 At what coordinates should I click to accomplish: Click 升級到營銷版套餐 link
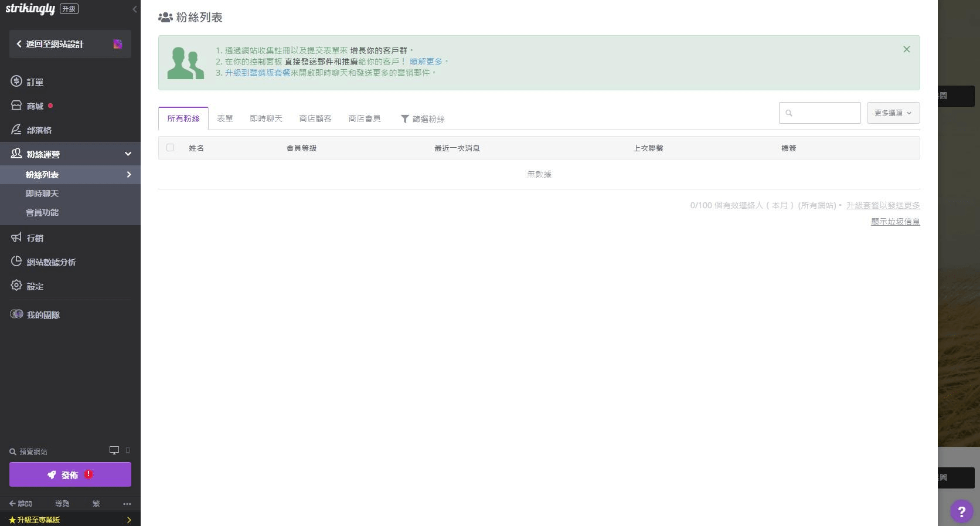(x=258, y=73)
